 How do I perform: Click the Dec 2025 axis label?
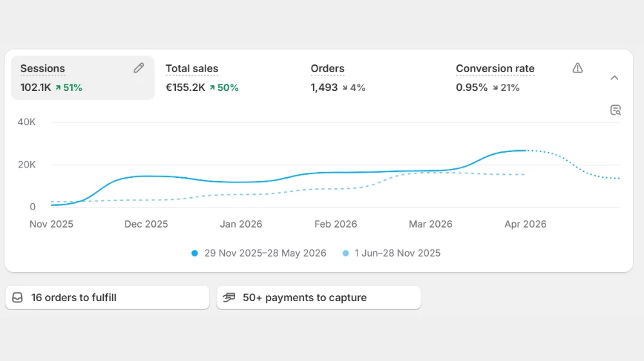146,224
